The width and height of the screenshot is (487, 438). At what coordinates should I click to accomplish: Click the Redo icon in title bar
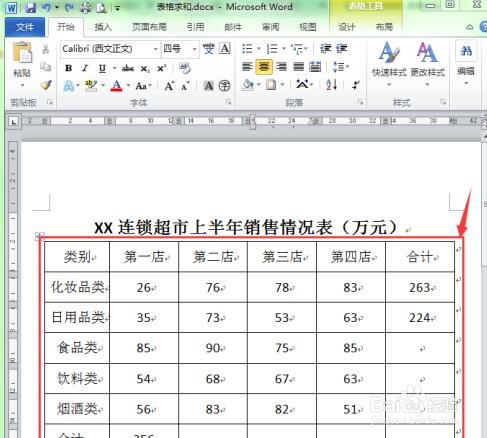pos(69,7)
